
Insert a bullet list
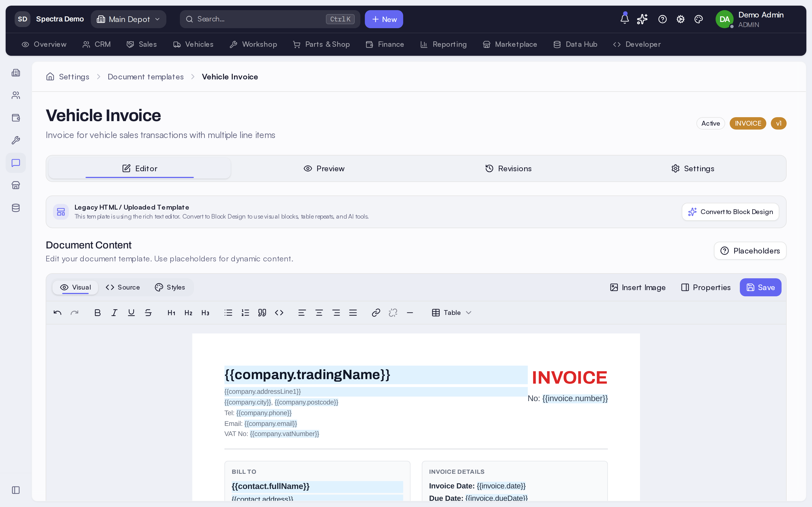[228, 313]
